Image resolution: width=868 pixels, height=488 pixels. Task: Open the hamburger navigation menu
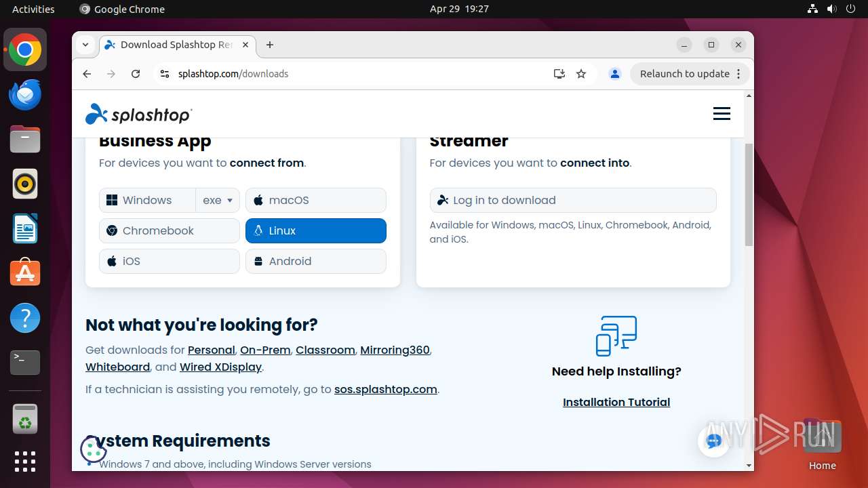point(722,114)
